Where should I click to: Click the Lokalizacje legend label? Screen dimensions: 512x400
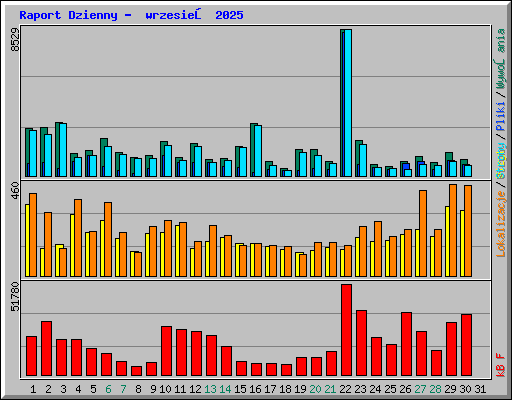pos(501,224)
